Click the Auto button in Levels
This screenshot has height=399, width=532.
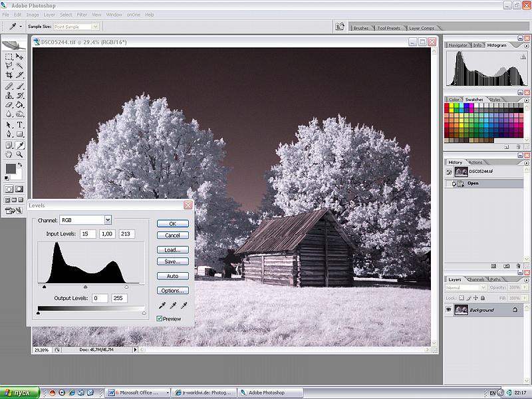(x=172, y=276)
